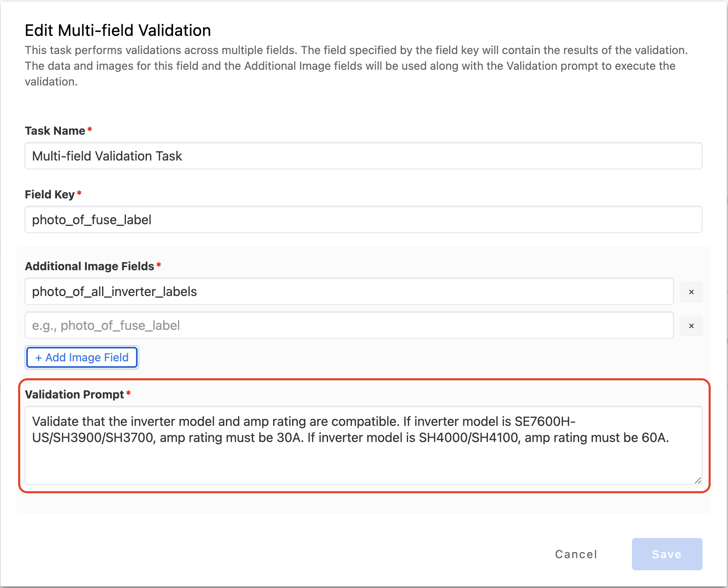This screenshot has width=728, height=588.
Task: Click the Task Name label
Action: [x=55, y=131]
